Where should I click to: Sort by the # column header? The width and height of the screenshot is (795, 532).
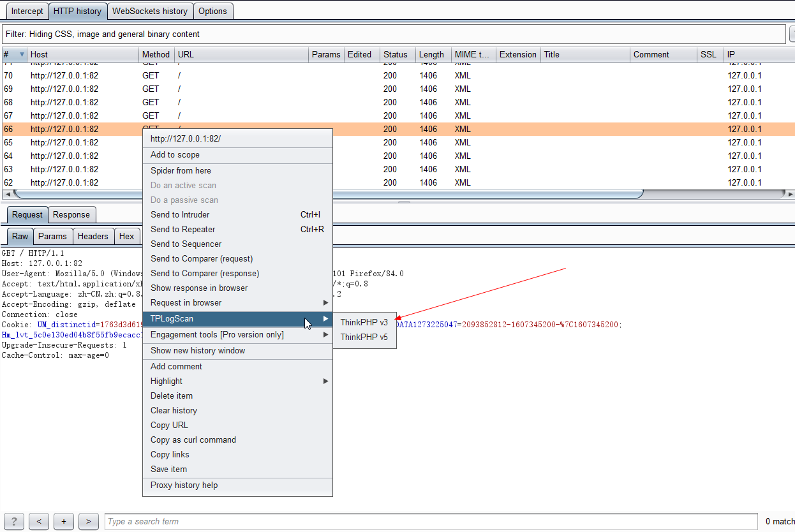tap(13, 54)
